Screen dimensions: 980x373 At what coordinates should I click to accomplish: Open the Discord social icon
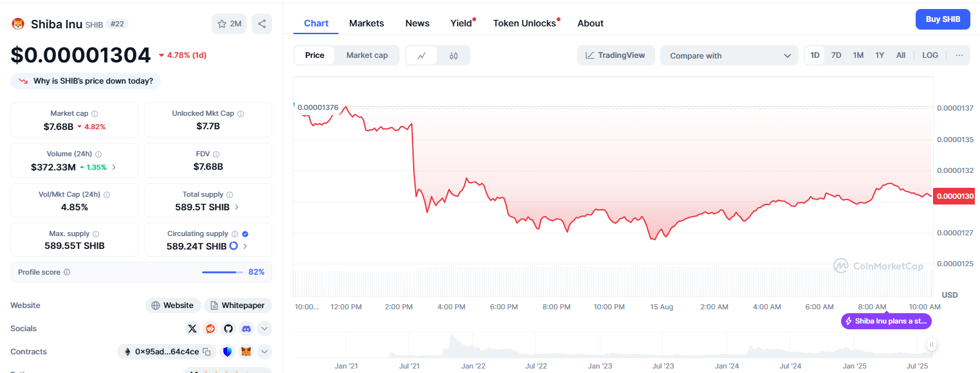[246, 328]
